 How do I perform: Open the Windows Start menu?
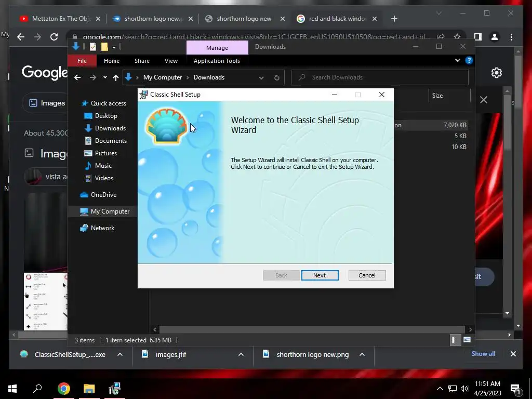click(x=12, y=389)
